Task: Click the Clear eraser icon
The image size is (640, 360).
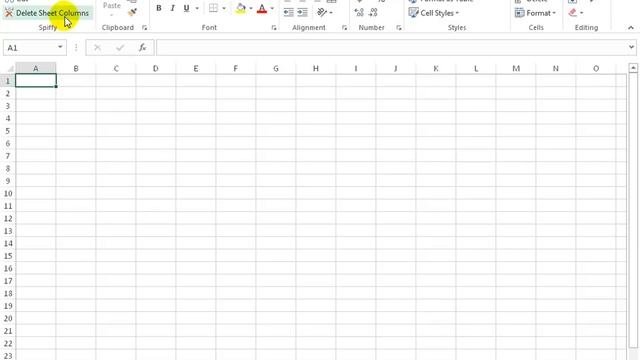Action: click(x=573, y=13)
